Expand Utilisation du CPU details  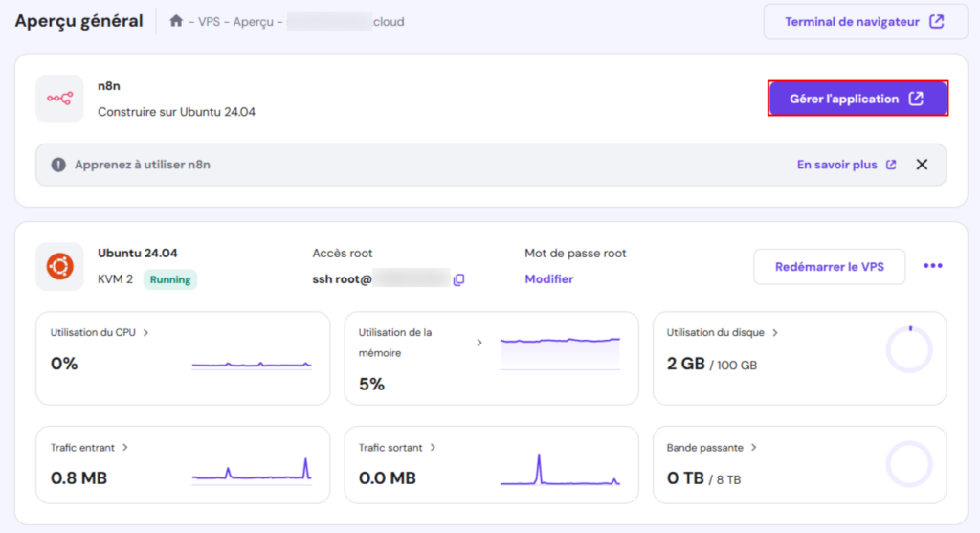pyautogui.click(x=145, y=333)
